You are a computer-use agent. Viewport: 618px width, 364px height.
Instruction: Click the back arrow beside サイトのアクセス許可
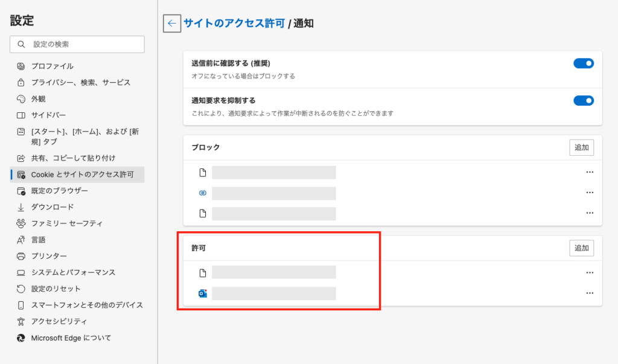point(172,24)
